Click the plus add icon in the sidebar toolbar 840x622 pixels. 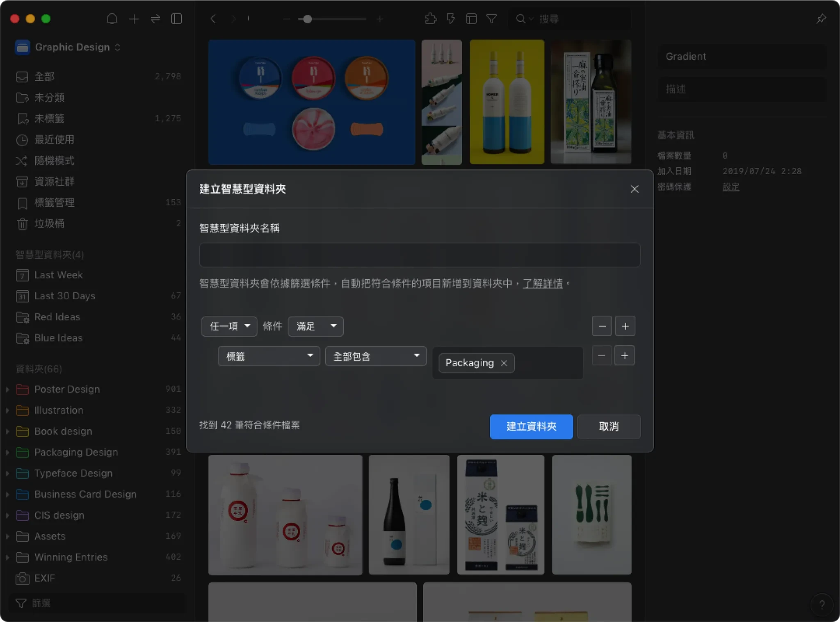(134, 19)
